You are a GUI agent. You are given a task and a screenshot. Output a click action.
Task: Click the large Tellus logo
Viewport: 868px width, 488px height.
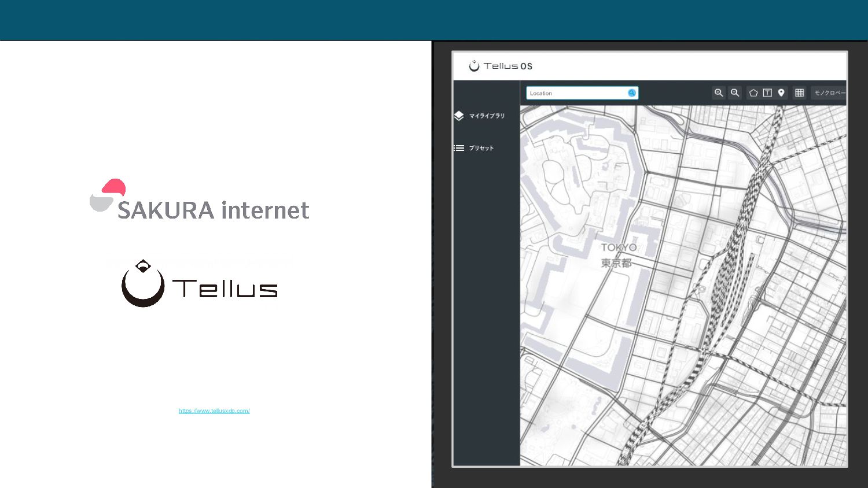200,283
